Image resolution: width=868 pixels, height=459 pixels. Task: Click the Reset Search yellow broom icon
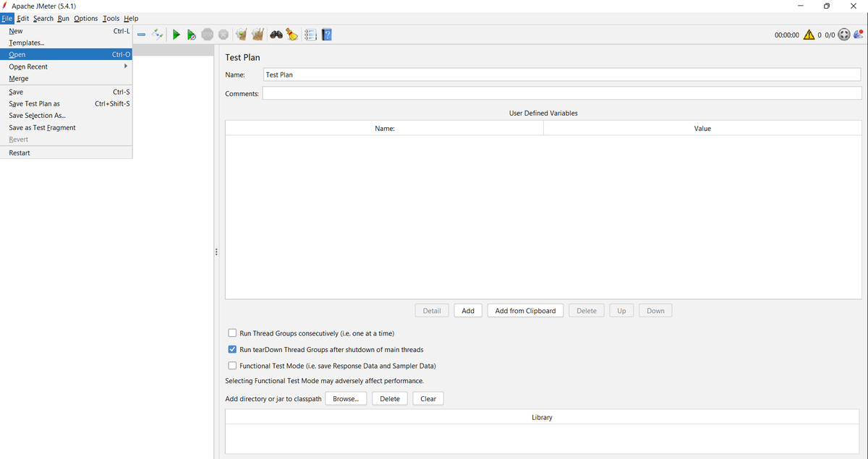[292, 35]
